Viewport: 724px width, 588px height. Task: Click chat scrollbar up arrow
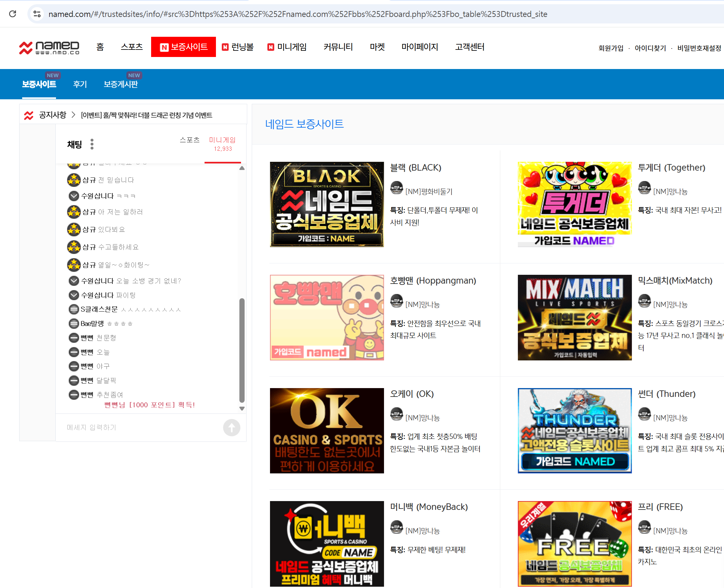point(242,168)
